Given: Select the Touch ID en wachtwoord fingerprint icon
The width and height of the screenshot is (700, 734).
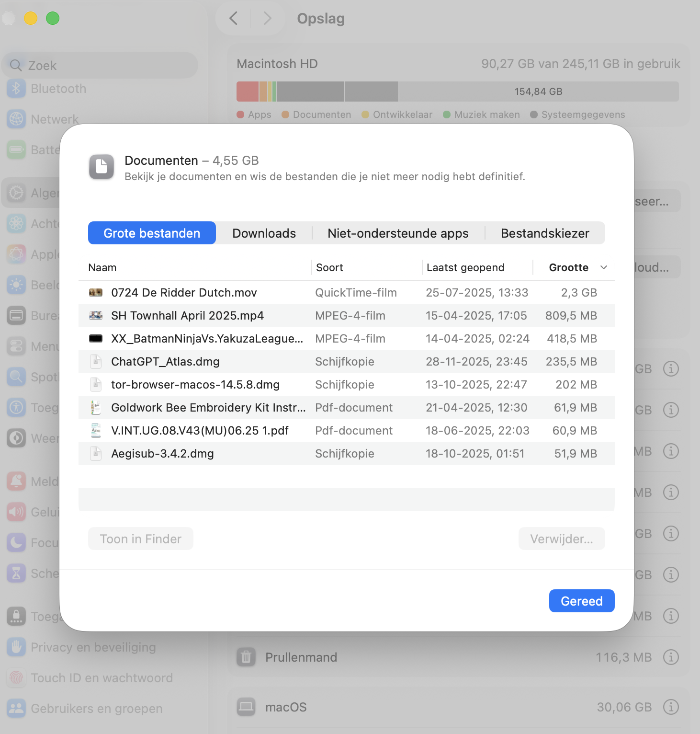Looking at the screenshot, I should [x=16, y=677].
